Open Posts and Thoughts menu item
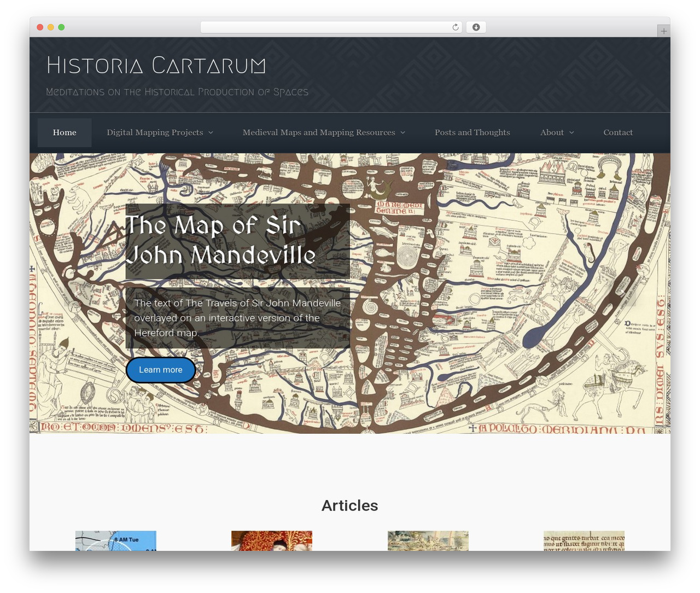The height and width of the screenshot is (593, 700). coord(472,132)
